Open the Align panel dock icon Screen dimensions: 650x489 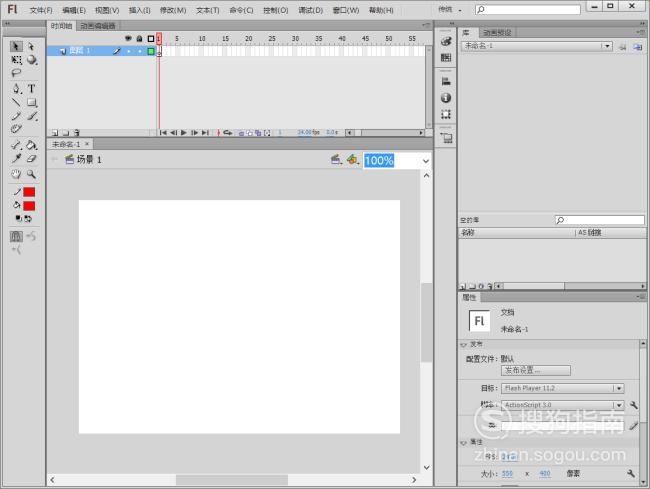(x=446, y=81)
